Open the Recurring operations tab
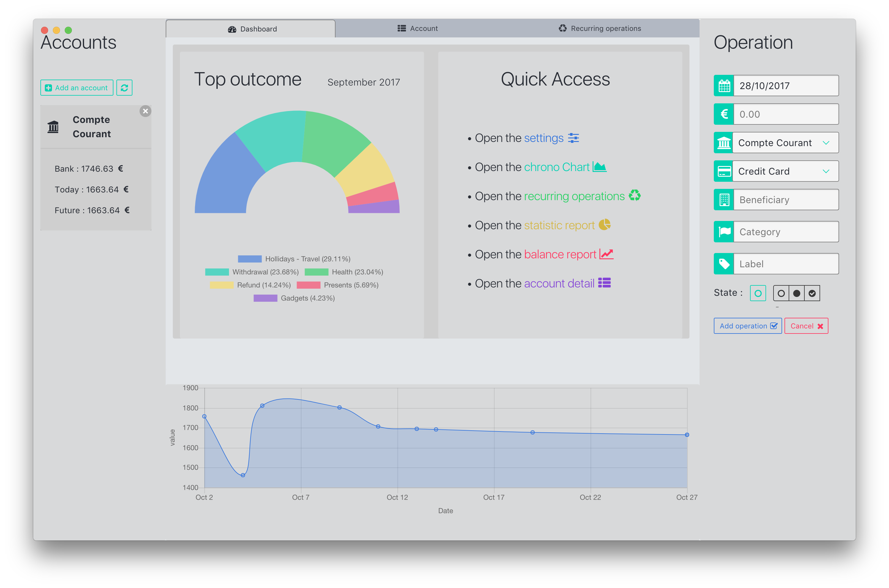The width and height of the screenshot is (889, 588). (x=599, y=29)
